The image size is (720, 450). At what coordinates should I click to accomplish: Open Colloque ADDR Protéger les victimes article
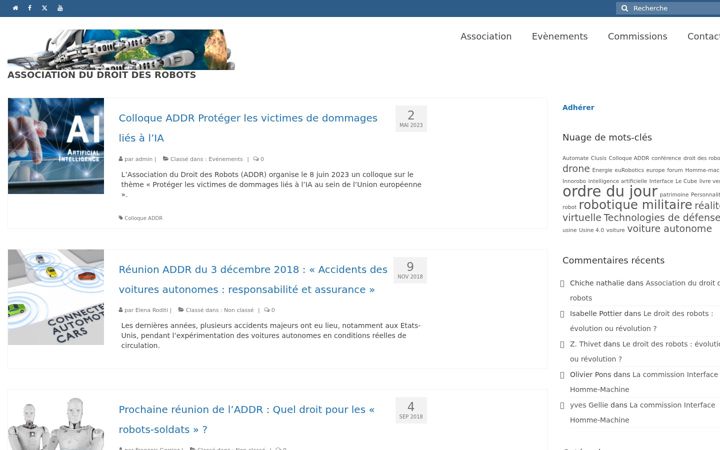248,128
